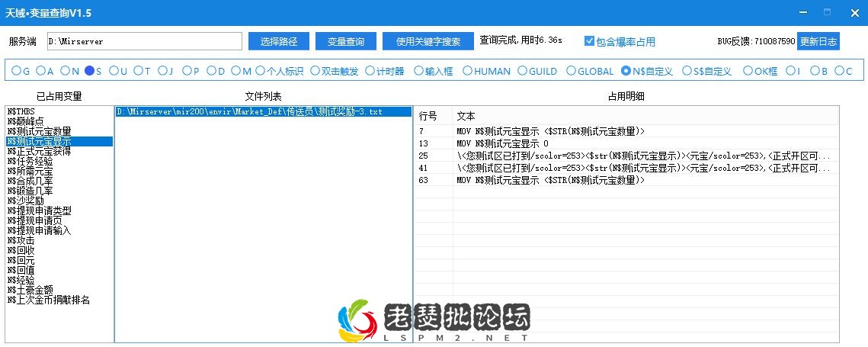The width and height of the screenshot is (868, 347).
Task: Select N$沙奖励 in the variable list
Action: coord(59,201)
